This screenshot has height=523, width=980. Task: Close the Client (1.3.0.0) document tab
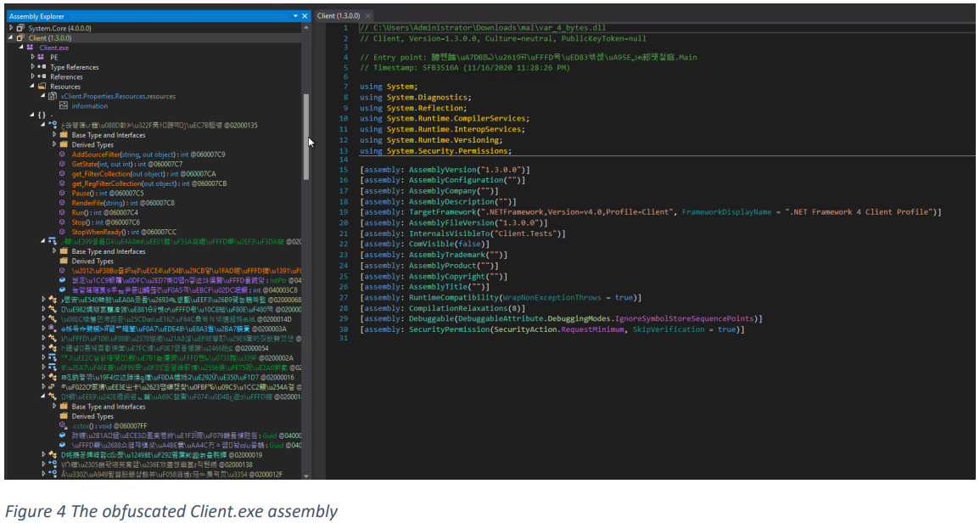368,15
